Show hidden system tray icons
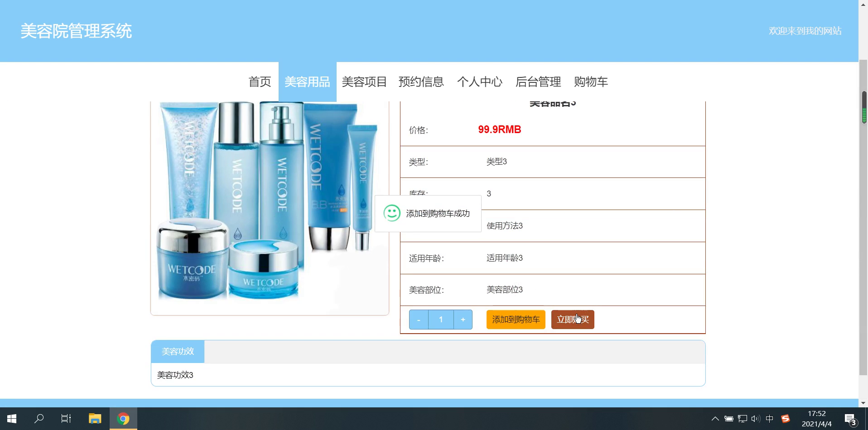The width and height of the screenshot is (868, 430). click(715, 419)
